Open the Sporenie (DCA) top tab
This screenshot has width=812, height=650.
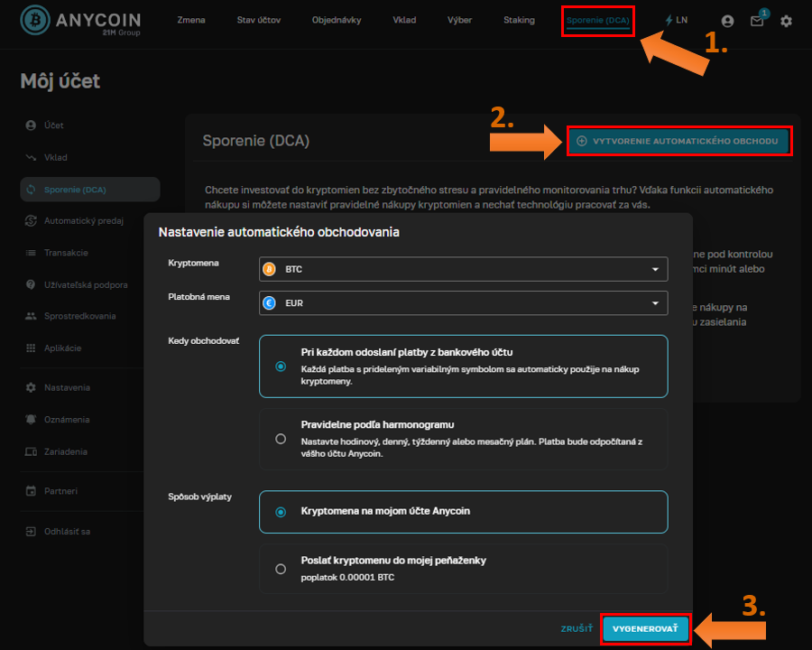[597, 20]
